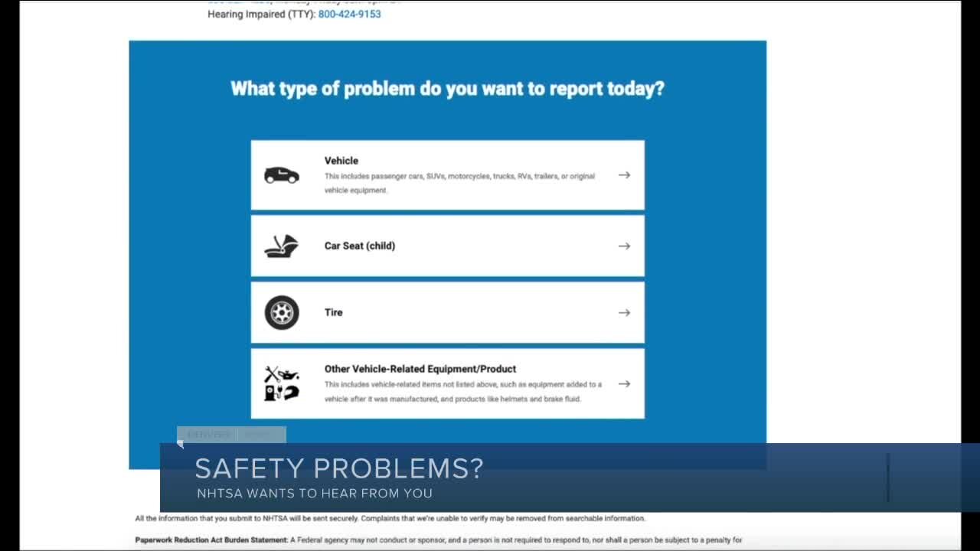Click the tire wheel icon
Viewport: 980px width, 551px height.
(282, 312)
